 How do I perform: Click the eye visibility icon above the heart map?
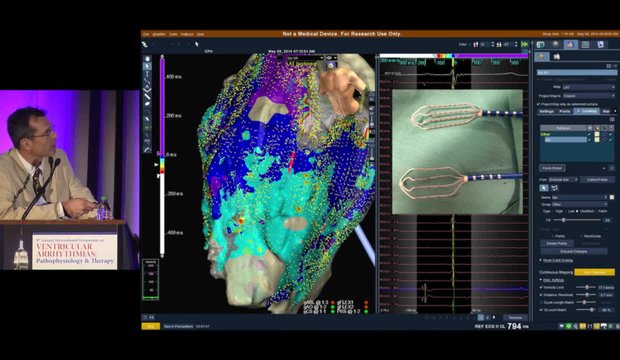coord(330,58)
